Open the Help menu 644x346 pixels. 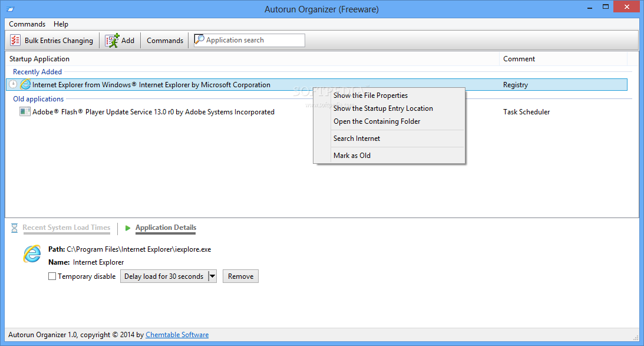(61, 24)
